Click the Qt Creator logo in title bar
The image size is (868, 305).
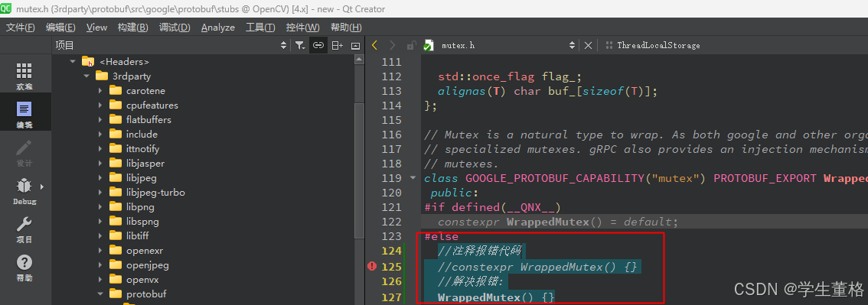[x=6, y=8]
